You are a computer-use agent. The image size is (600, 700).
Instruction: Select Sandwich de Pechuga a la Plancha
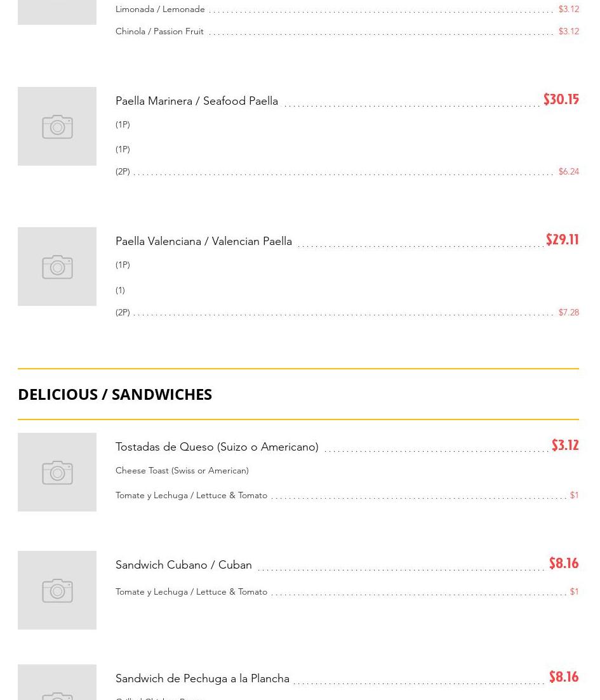[x=203, y=678]
